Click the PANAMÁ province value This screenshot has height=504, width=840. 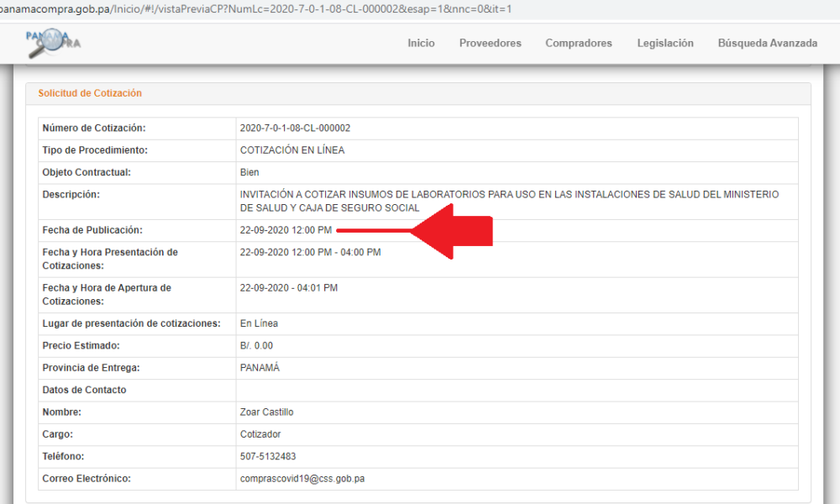pyautogui.click(x=260, y=368)
